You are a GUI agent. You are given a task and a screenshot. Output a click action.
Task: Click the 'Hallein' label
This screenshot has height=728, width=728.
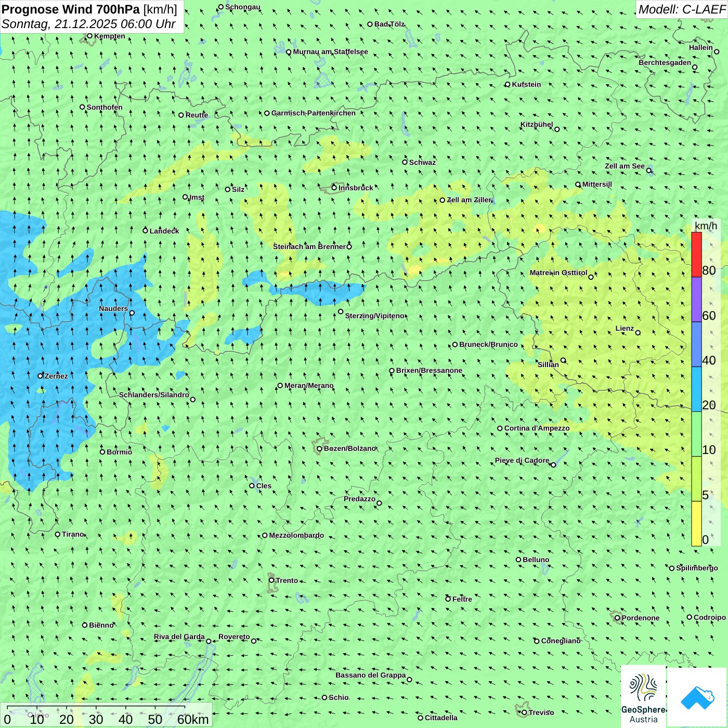click(x=701, y=47)
